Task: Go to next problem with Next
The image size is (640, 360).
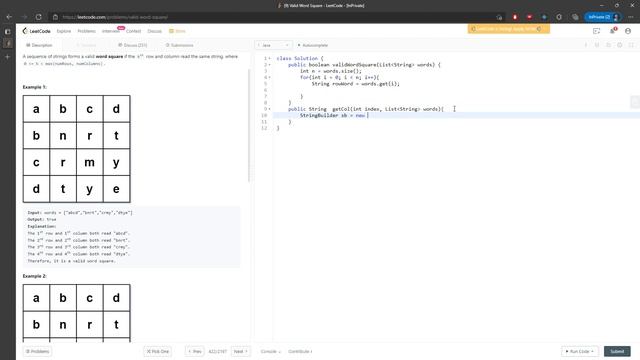Action: pyautogui.click(x=241, y=351)
